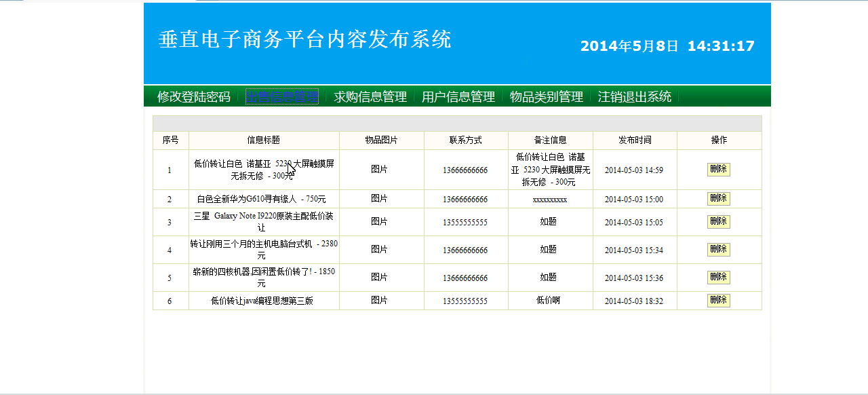This screenshot has height=395, width=868.
Task: Click the 序号 column header
Action: click(171, 140)
